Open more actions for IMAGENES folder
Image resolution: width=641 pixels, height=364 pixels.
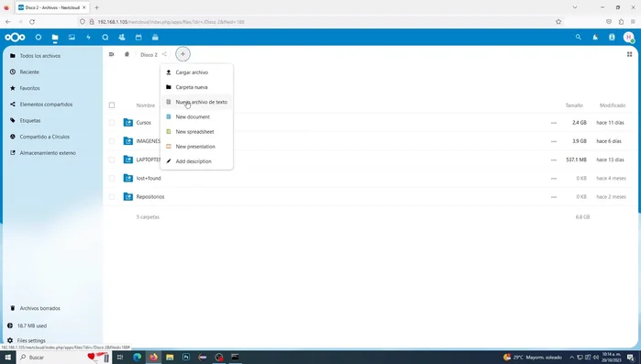(554, 141)
